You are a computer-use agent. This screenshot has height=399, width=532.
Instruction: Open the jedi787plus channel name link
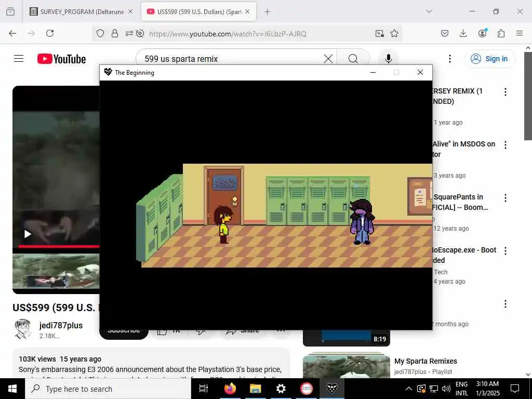[x=61, y=325]
